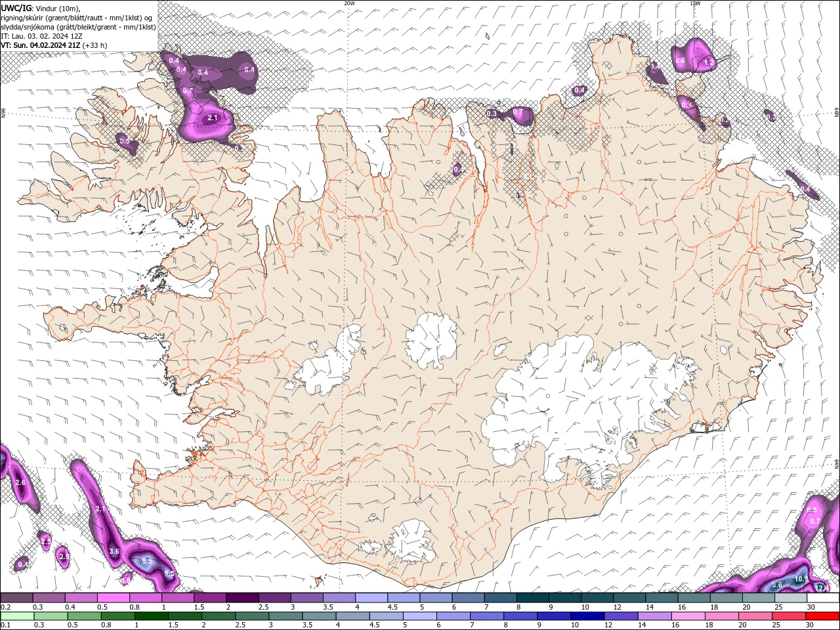The image size is (840, 630).
Task: Click the '4.5' label in the purple snow legend
Action: point(392,607)
